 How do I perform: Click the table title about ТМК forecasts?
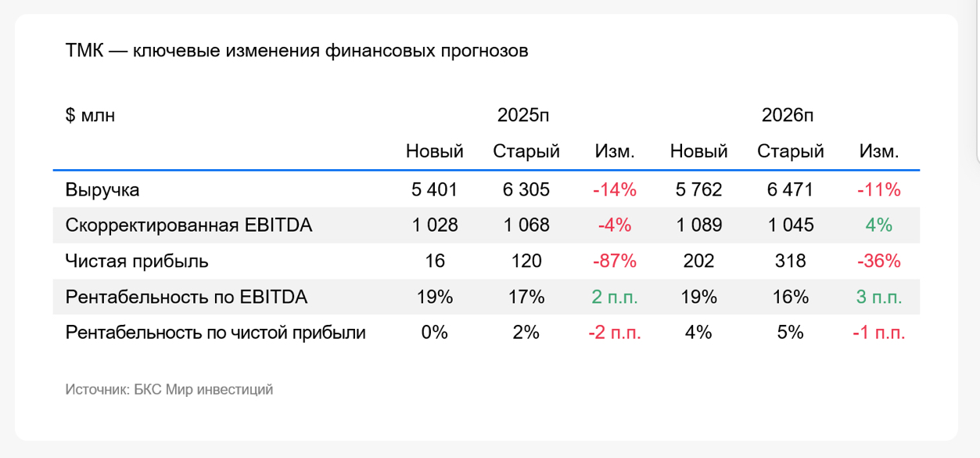point(297,52)
